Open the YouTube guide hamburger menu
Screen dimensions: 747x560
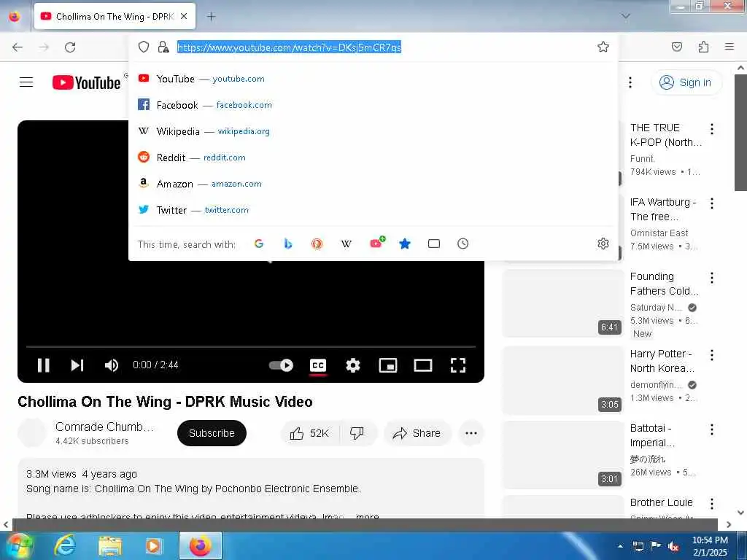click(x=26, y=82)
